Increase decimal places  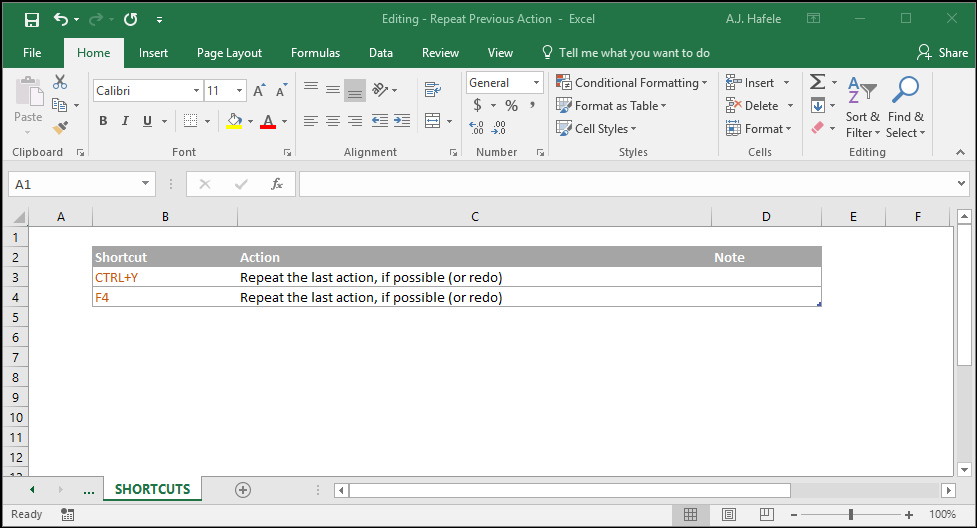(477, 128)
